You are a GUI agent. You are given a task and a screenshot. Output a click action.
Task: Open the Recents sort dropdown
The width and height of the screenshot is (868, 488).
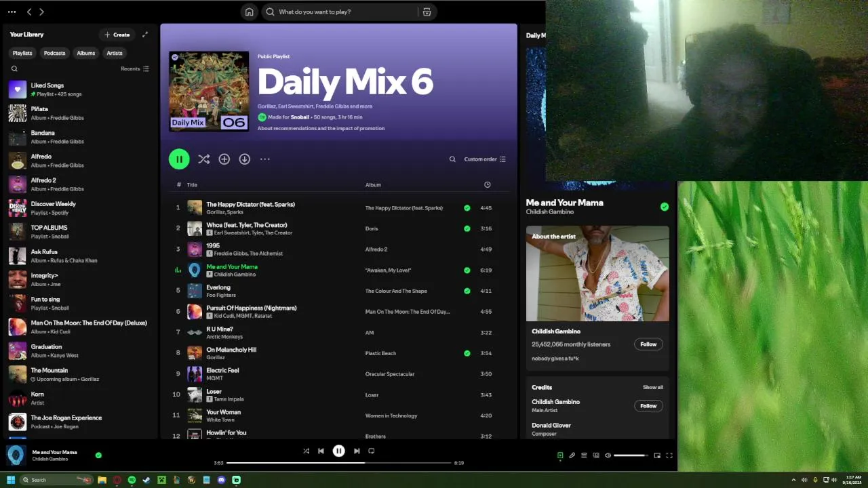135,68
